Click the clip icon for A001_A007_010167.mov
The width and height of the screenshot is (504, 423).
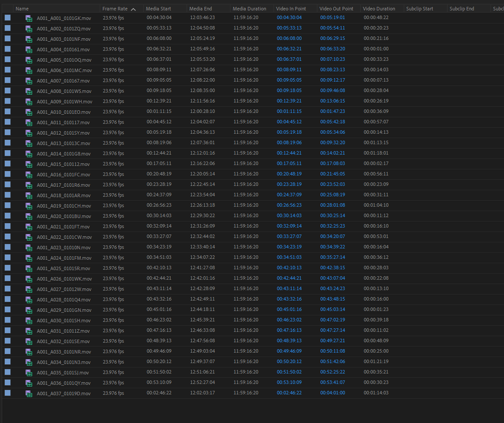[x=29, y=81]
